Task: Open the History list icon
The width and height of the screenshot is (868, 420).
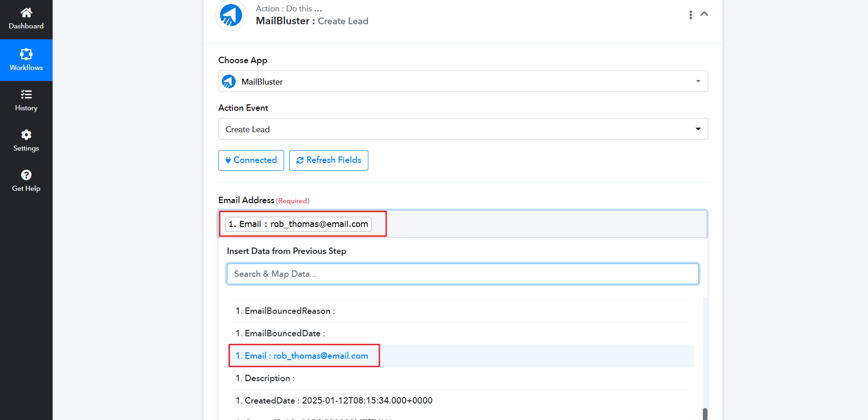Action: (x=26, y=95)
